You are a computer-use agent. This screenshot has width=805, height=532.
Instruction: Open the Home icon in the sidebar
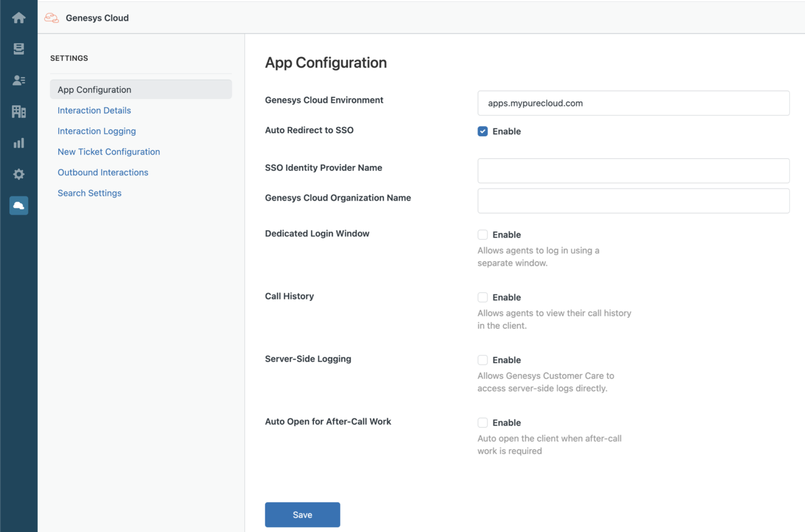pyautogui.click(x=19, y=17)
